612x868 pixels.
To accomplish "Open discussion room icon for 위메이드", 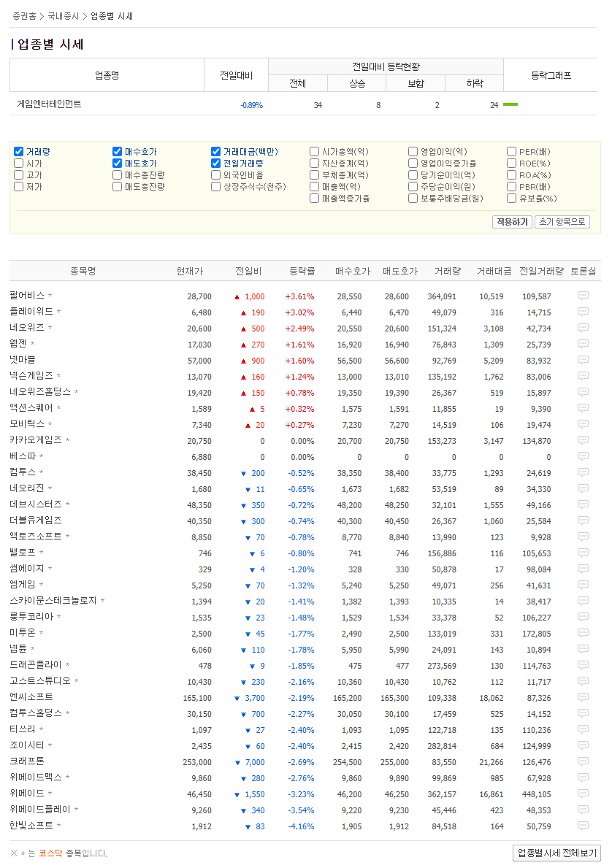I will coord(583,794).
